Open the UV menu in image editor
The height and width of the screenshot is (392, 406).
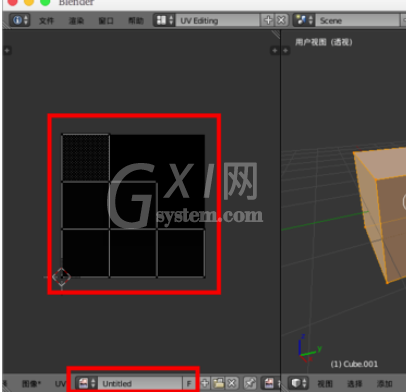(x=60, y=384)
